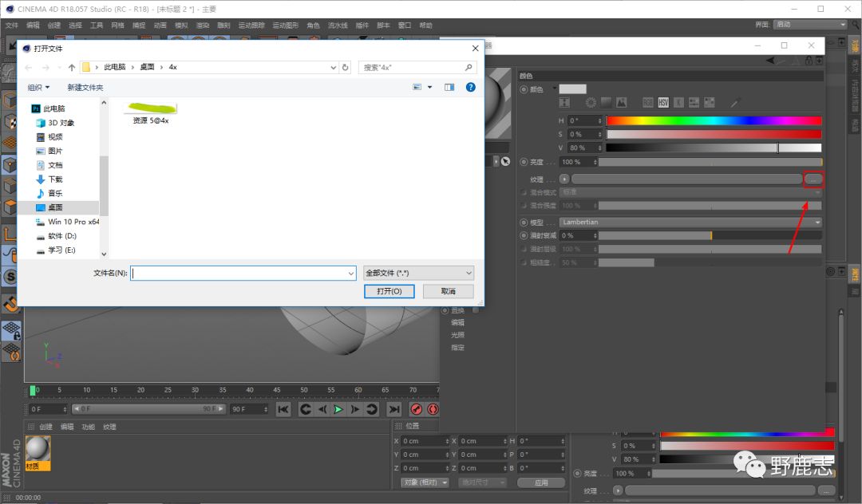This screenshot has height=504, width=862.
Task: Open the 全部文件 file type dropdown
Action: (x=418, y=273)
